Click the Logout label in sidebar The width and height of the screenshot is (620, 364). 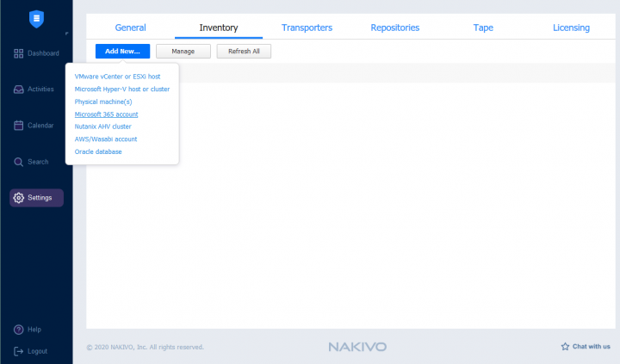[38, 351]
